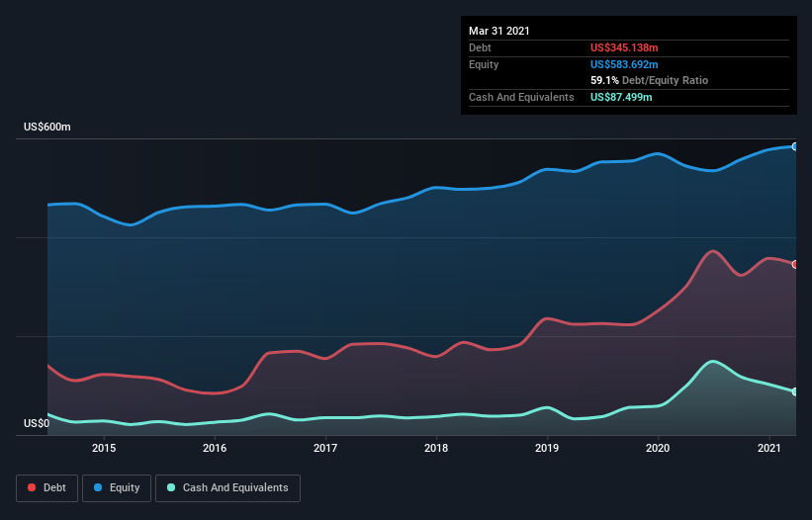
Task: Click the 2016 x-axis label
Action: [x=215, y=448]
